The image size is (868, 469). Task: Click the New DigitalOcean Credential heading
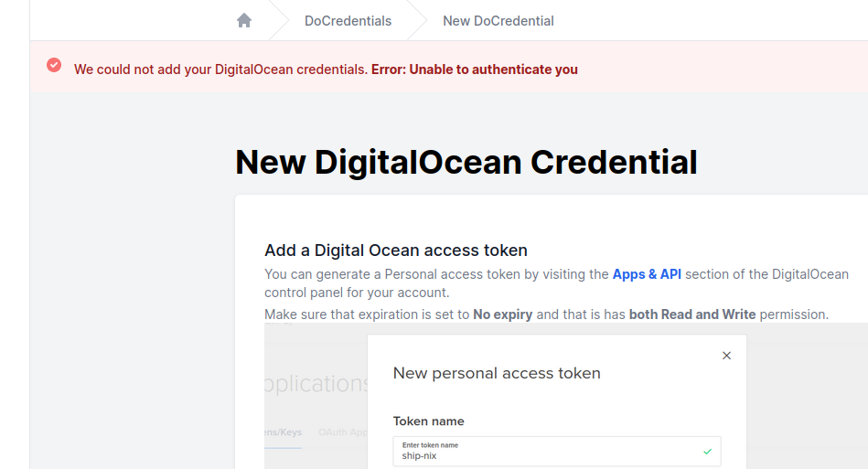(x=466, y=163)
